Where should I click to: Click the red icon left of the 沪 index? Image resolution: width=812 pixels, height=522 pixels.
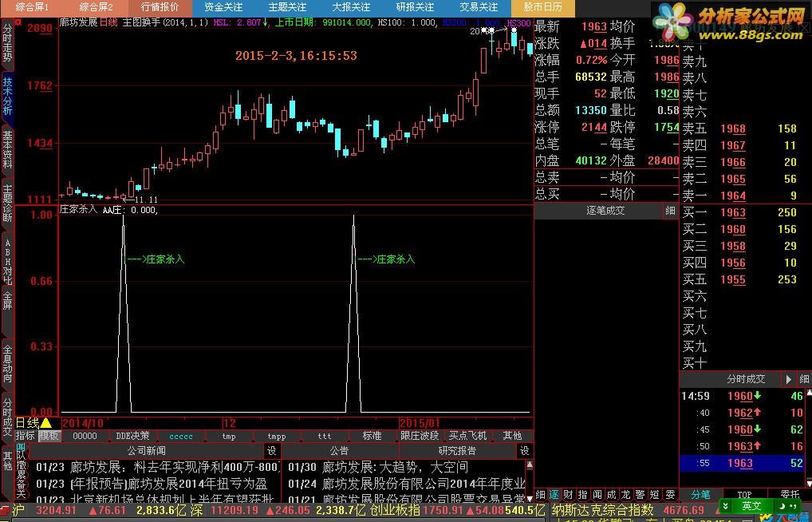tap(5, 511)
